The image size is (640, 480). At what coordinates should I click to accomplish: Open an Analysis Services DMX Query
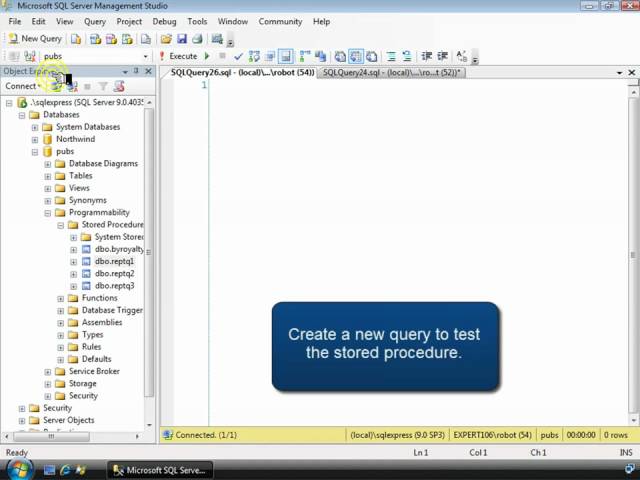tap(111, 39)
